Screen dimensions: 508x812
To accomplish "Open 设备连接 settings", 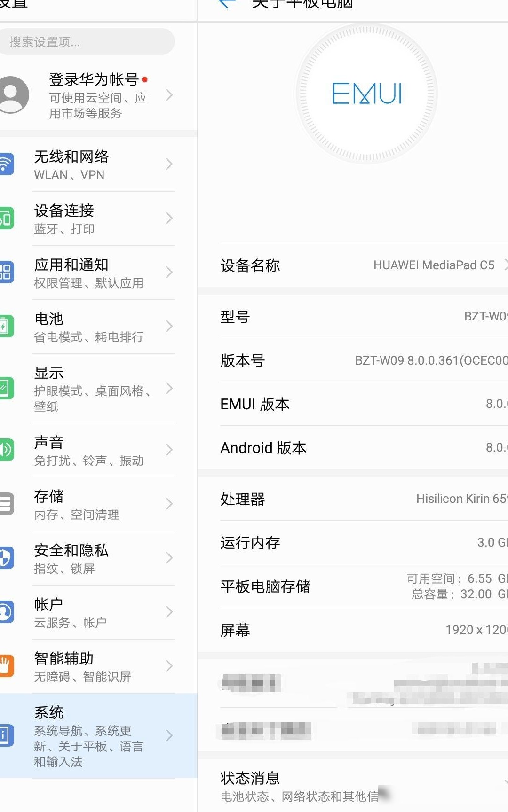I will [98, 218].
